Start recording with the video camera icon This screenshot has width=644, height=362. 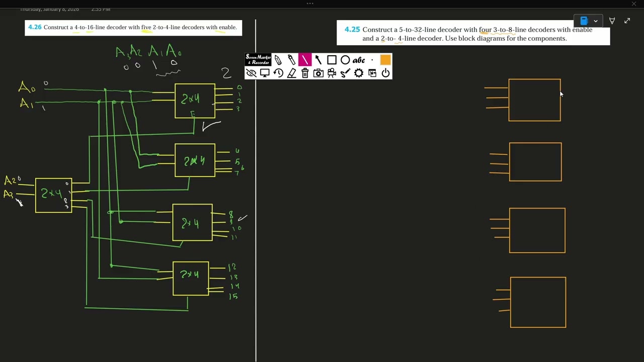point(332,73)
